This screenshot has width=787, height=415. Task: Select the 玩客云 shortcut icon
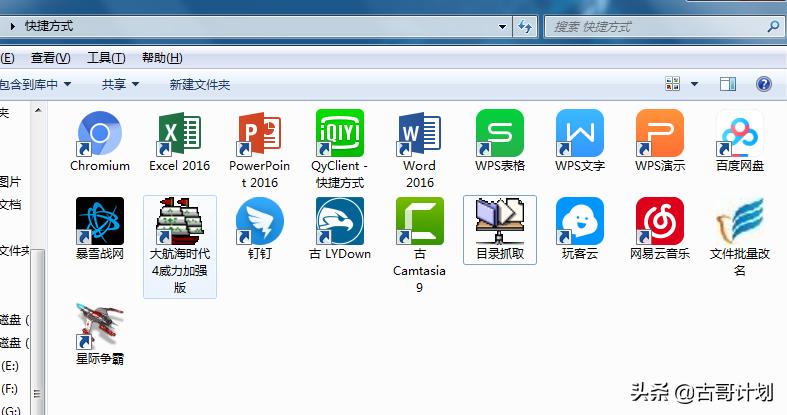tap(580, 221)
